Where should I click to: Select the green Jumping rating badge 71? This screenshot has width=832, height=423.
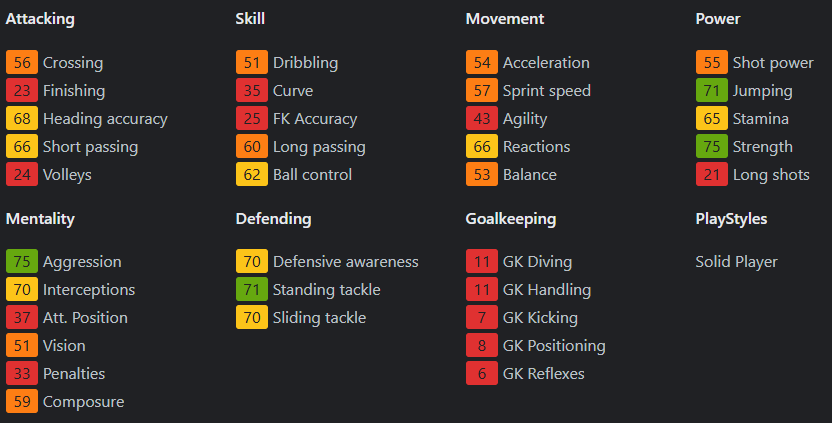712,90
